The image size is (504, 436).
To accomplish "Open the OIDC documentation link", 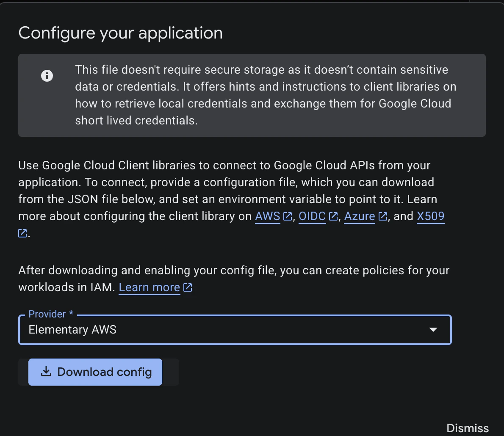I will point(312,216).
